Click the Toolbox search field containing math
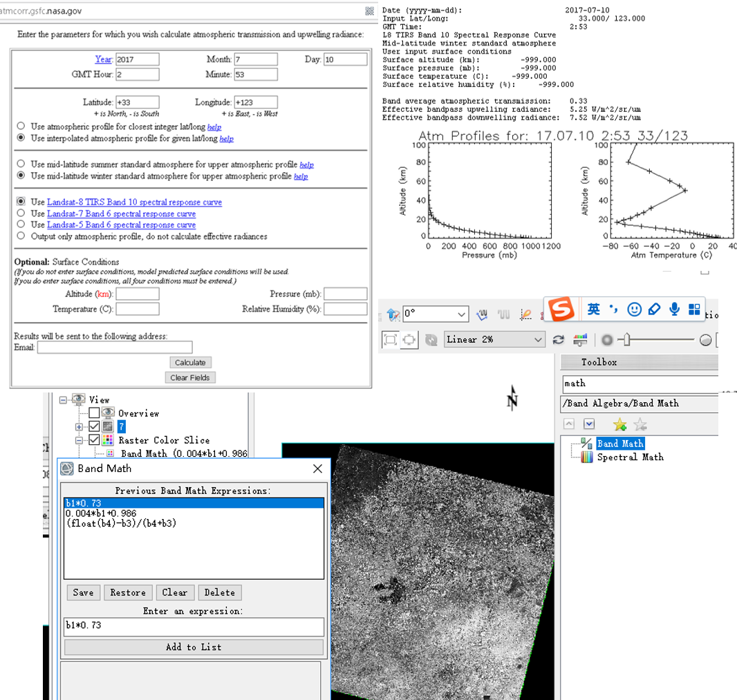737x700 pixels. [640, 384]
